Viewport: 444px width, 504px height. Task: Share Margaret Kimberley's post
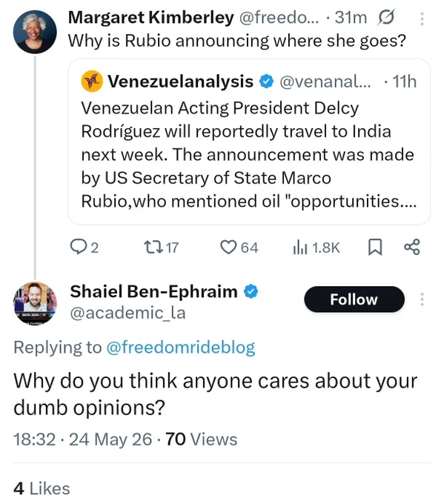(412, 247)
